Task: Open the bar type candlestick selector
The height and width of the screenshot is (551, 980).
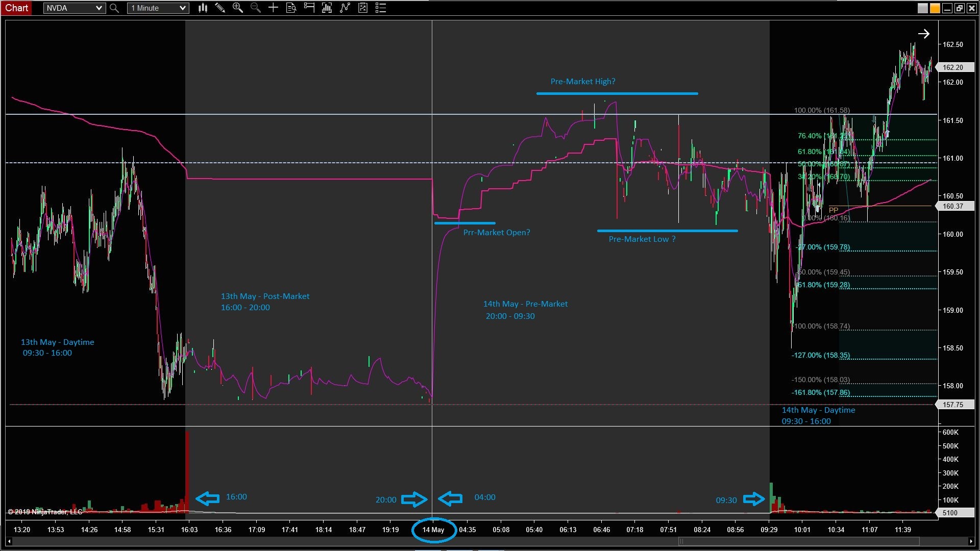Action: (x=203, y=8)
